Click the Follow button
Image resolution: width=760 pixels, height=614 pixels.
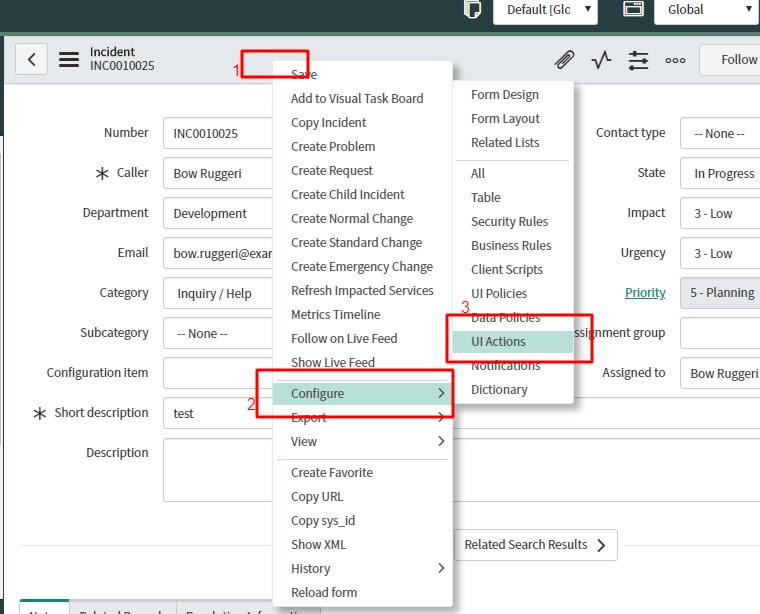(730, 60)
